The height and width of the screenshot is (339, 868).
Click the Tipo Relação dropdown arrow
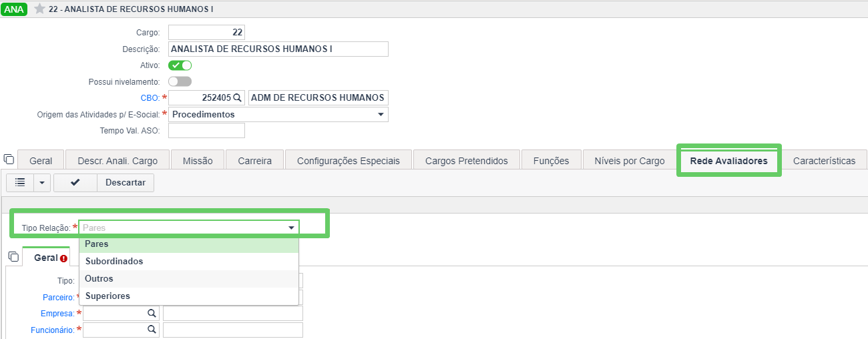tap(291, 228)
